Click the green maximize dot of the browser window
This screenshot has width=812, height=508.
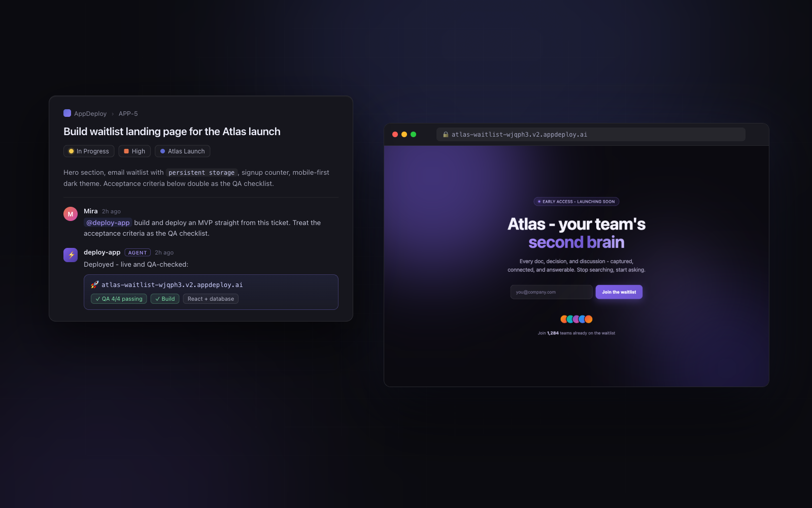point(414,135)
